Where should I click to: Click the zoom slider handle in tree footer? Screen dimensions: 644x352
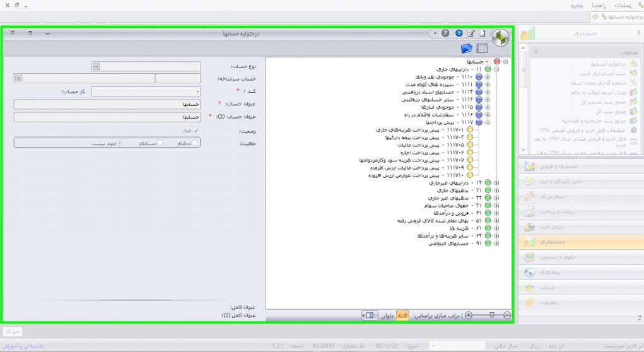pos(491,315)
